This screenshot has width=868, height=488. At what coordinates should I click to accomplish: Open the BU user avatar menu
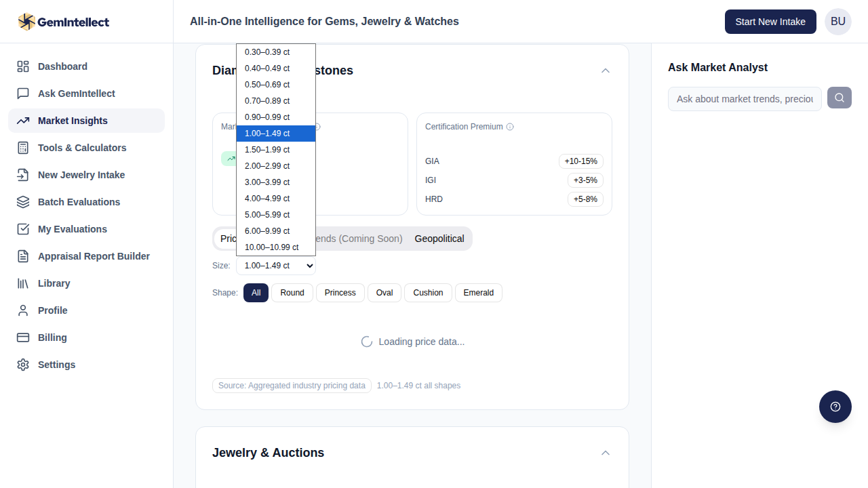click(837, 22)
